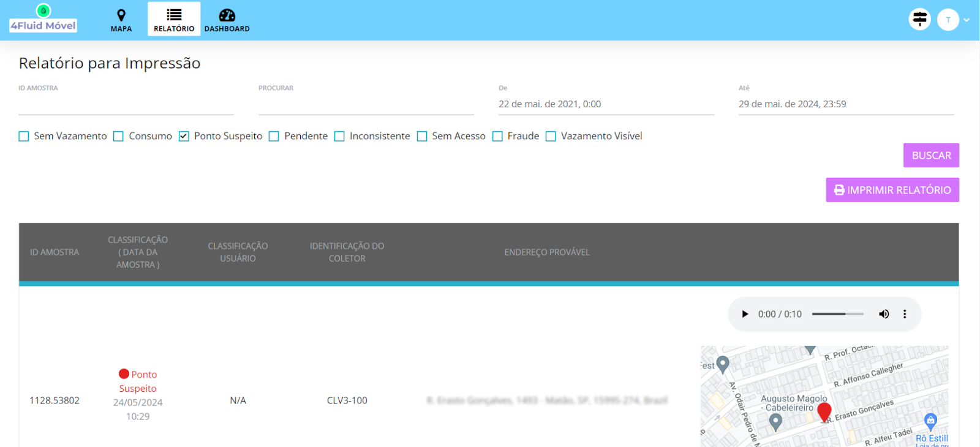The height and width of the screenshot is (447, 980).
Task: Click Imprimir Relatório button
Action: [892, 190]
